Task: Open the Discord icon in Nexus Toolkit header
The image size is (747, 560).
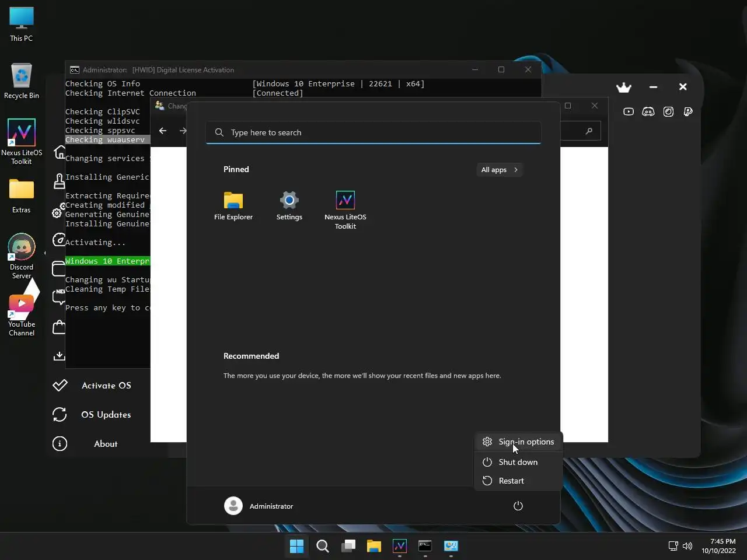Action: [648, 111]
